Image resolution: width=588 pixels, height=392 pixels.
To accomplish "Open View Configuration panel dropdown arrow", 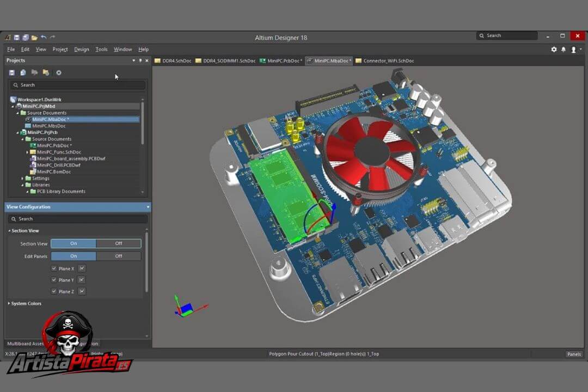I will tap(148, 207).
